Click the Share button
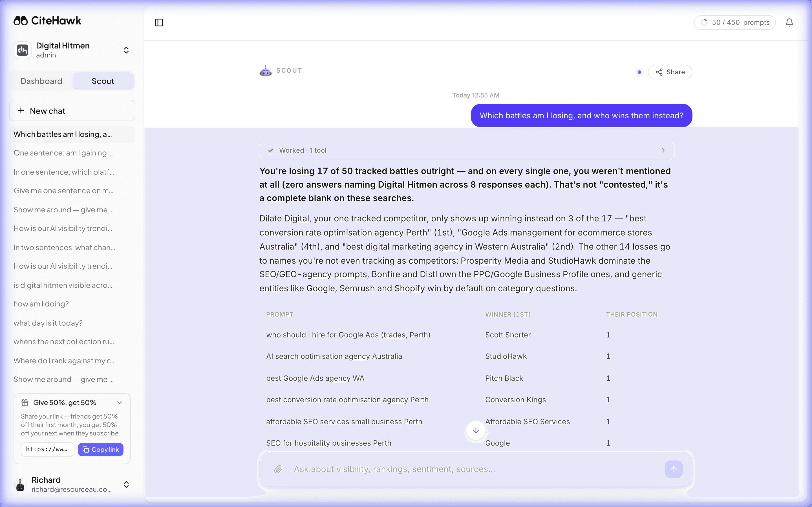This screenshot has width=812, height=507. pos(670,72)
